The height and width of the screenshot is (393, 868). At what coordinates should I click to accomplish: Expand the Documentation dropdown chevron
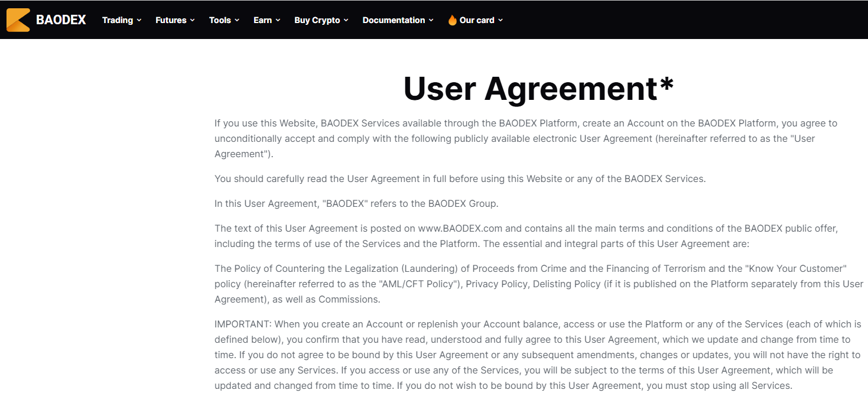(x=432, y=20)
